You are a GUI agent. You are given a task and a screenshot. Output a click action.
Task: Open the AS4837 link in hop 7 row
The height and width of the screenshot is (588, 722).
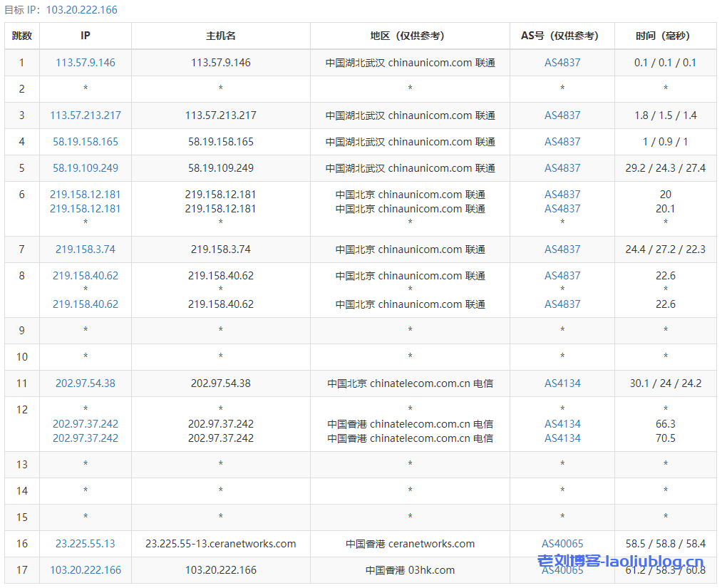tap(562, 249)
